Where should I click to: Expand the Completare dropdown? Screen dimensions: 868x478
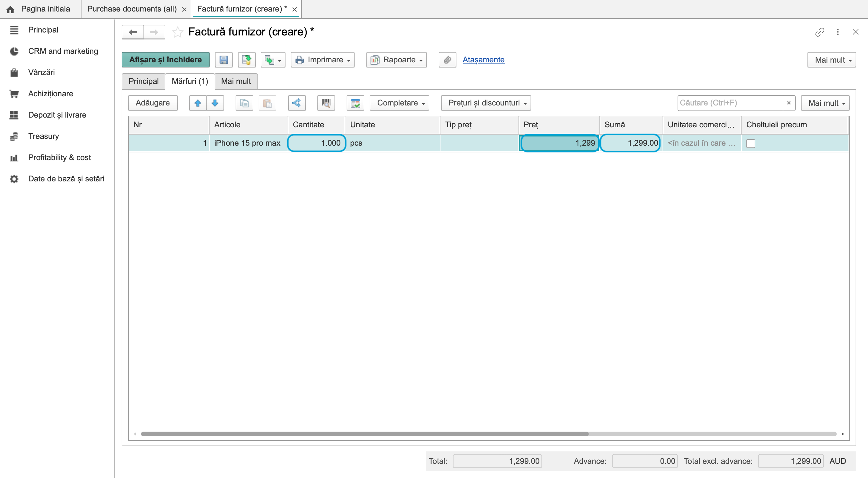pos(399,103)
